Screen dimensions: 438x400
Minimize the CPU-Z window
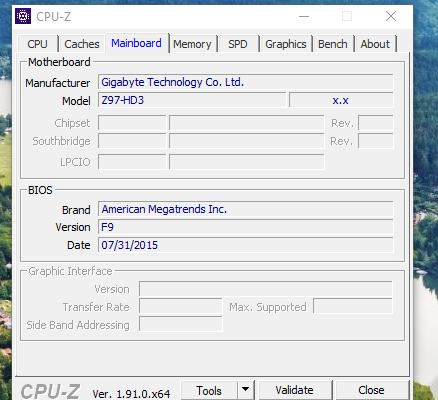pyautogui.click(x=304, y=16)
